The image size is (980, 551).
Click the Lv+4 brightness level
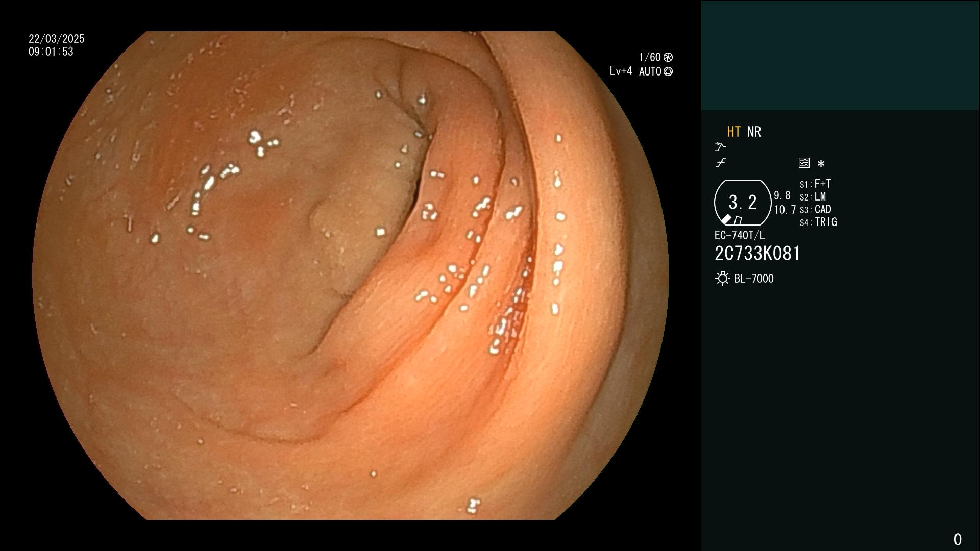tap(621, 71)
